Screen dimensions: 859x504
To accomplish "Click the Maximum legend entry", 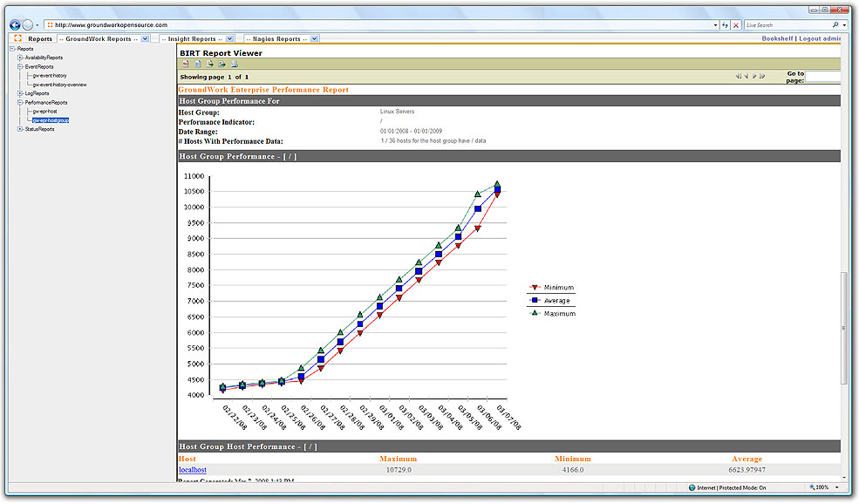I will click(552, 313).
